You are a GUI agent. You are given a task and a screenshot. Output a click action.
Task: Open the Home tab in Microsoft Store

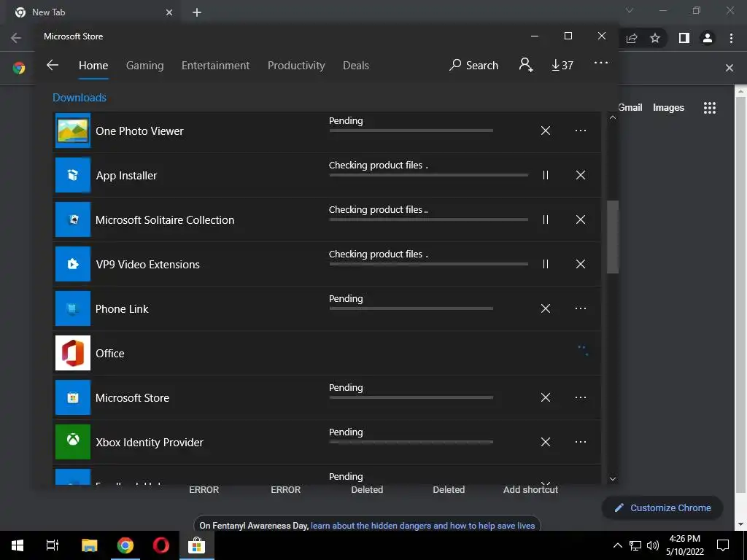[x=93, y=65]
